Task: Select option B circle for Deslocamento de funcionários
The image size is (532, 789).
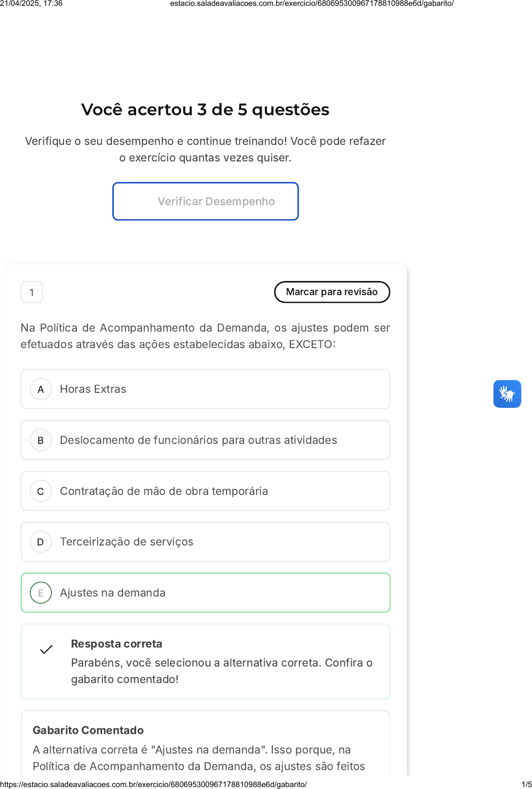Action: [x=41, y=440]
